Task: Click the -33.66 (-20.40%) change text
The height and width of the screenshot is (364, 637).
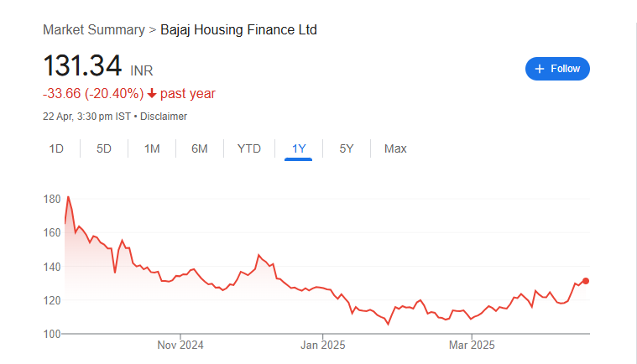Action: 92,93
